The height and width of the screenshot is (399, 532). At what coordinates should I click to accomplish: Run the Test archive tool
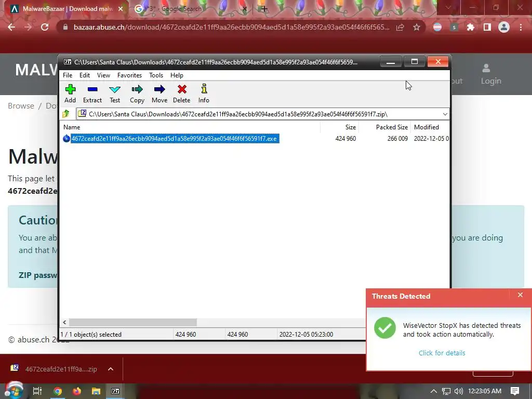tap(115, 94)
